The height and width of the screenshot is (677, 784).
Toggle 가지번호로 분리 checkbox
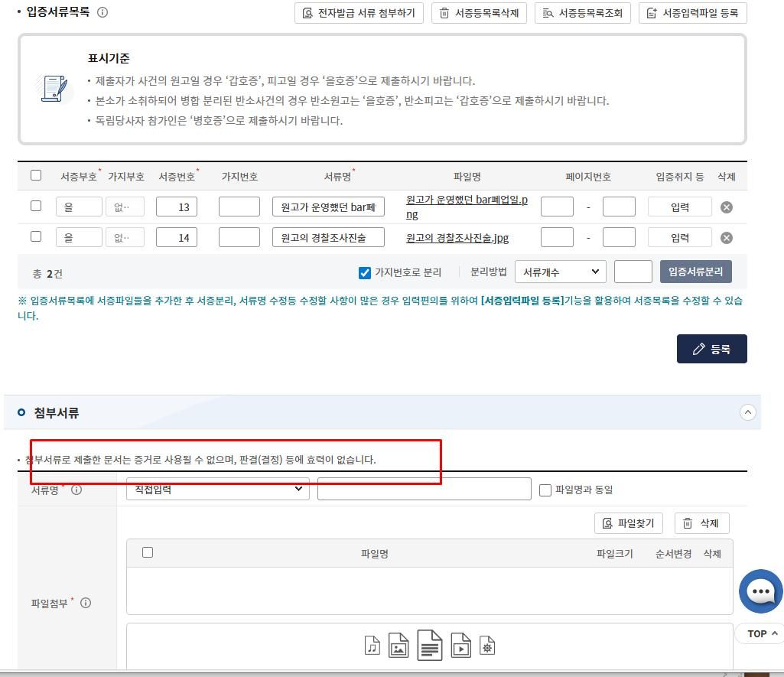tap(365, 272)
